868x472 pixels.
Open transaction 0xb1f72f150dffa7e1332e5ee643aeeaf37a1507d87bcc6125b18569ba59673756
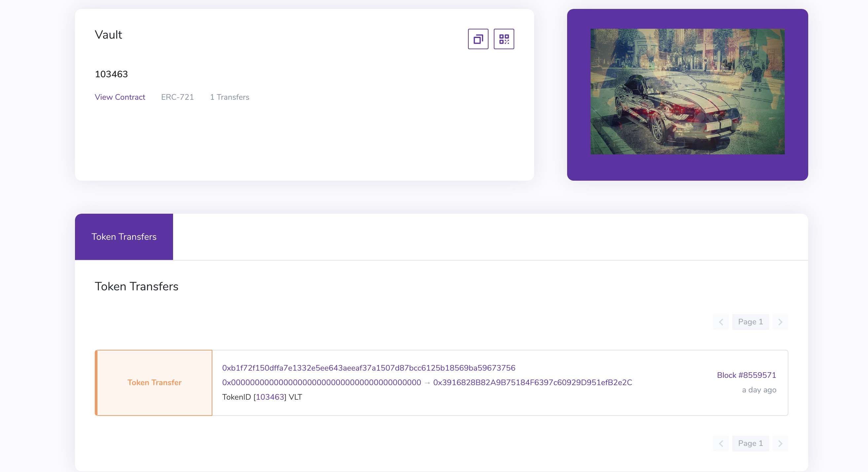point(368,368)
